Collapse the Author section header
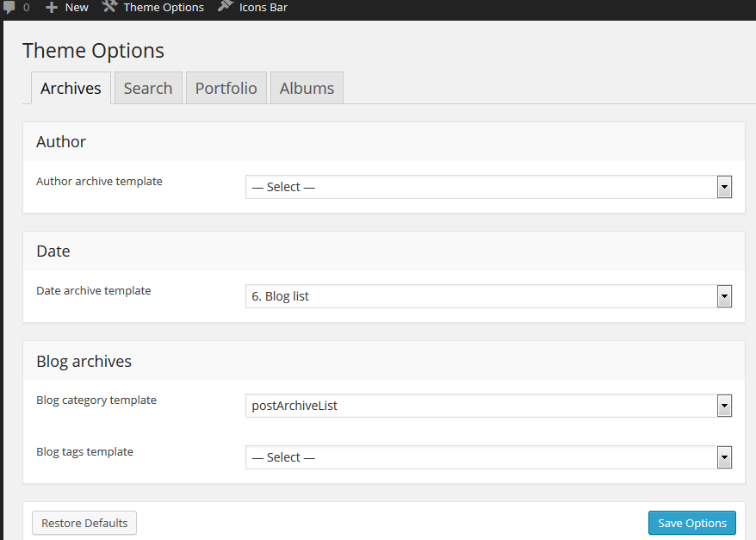Screen dimensions: 756x540 click(383, 142)
